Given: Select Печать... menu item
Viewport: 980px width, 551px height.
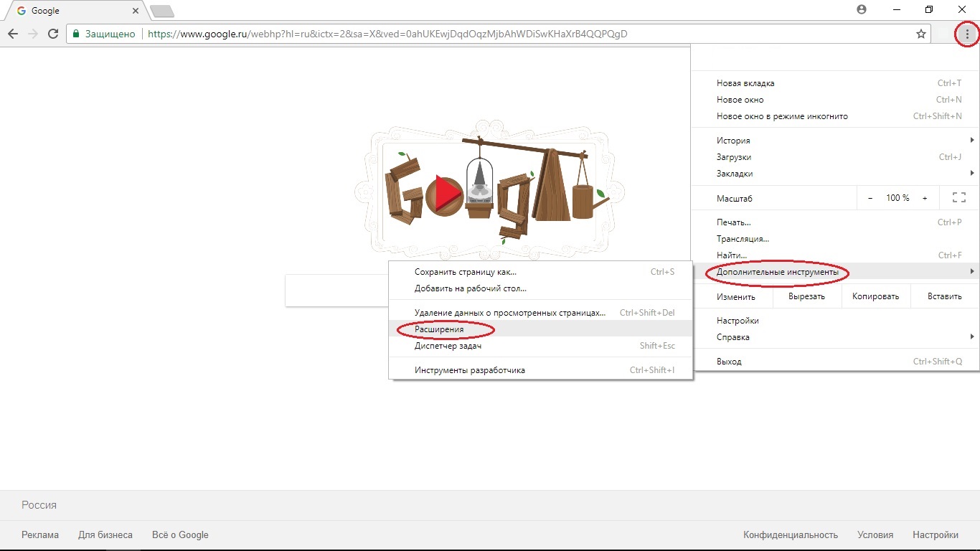Looking at the screenshot, I should [x=836, y=222].
